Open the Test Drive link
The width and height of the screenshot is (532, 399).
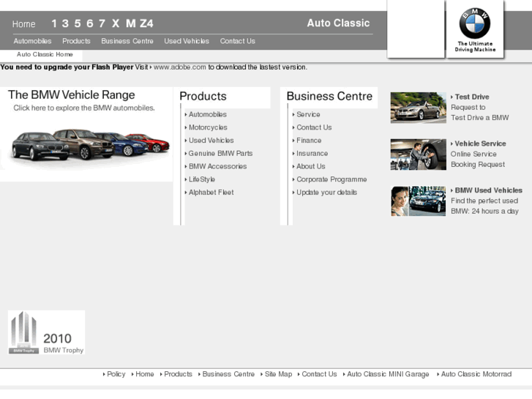coord(472,97)
